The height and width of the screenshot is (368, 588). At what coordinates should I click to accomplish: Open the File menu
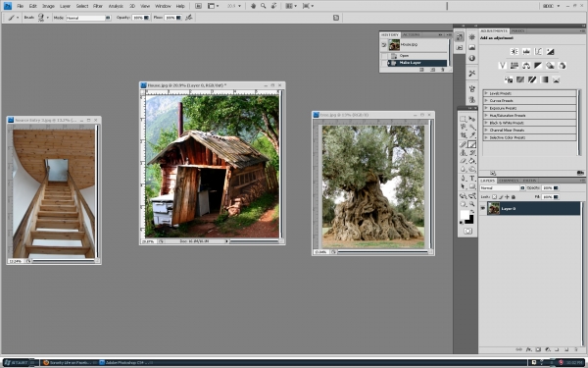tap(21, 6)
